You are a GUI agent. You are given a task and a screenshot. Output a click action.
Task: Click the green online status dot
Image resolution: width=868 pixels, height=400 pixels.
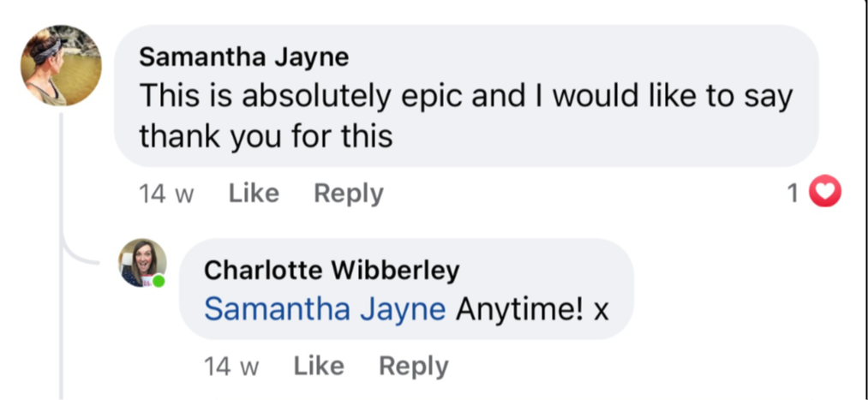(x=159, y=280)
